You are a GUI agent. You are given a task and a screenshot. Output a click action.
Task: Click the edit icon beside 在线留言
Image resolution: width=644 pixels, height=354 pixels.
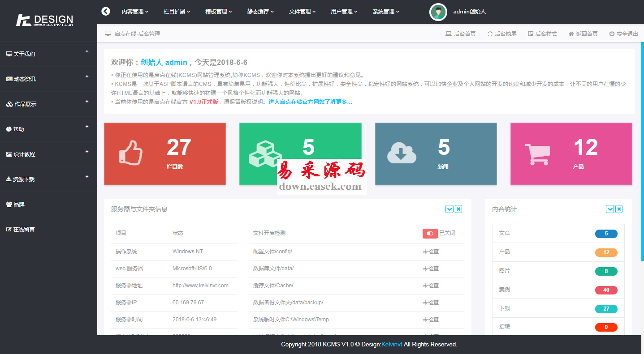tap(9, 229)
